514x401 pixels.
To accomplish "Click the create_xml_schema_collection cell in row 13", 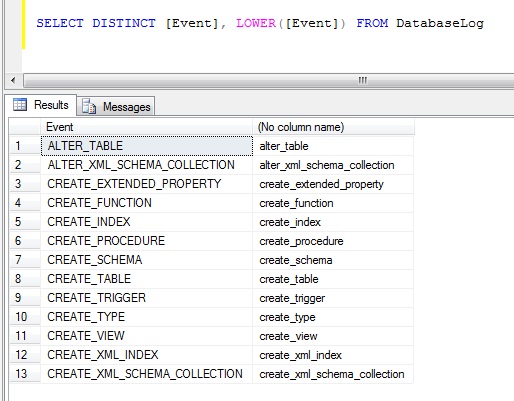I will 333,374.
